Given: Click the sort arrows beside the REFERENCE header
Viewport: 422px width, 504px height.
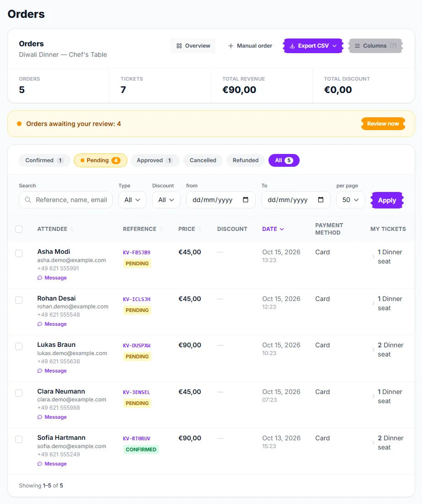Looking at the screenshot, I should point(161,229).
